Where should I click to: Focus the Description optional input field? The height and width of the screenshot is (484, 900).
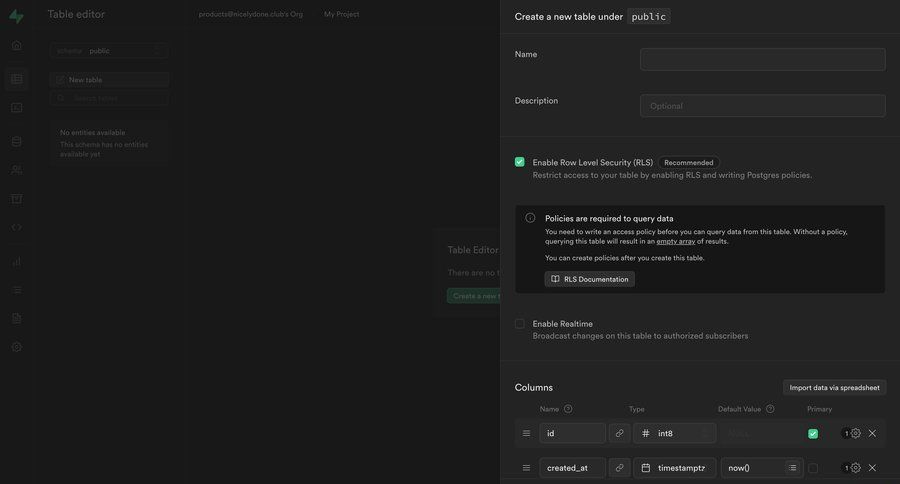pyautogui.click(x=762, y=106)
